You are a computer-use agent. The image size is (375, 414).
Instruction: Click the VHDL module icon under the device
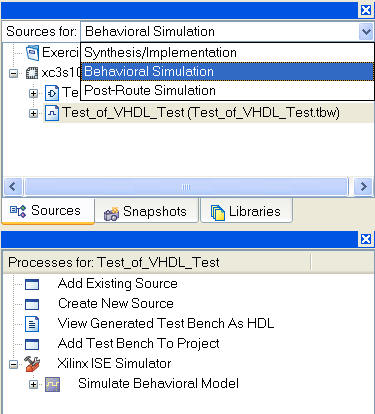point(52,93)
